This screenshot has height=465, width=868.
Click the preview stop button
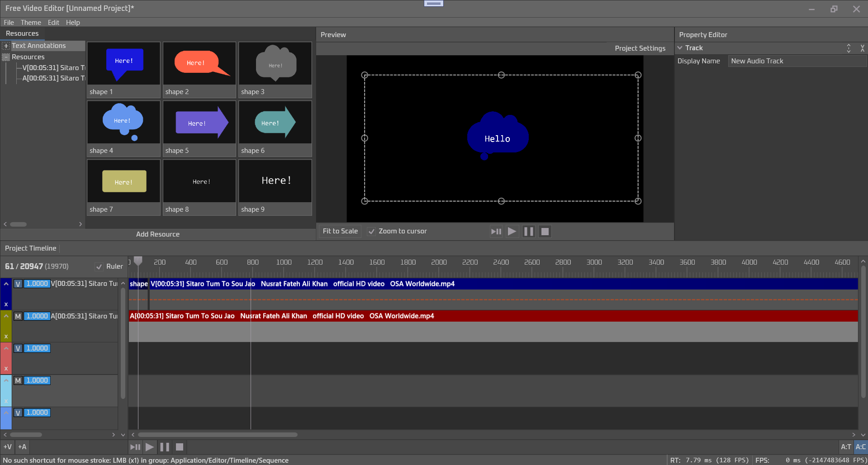[545, 232]
